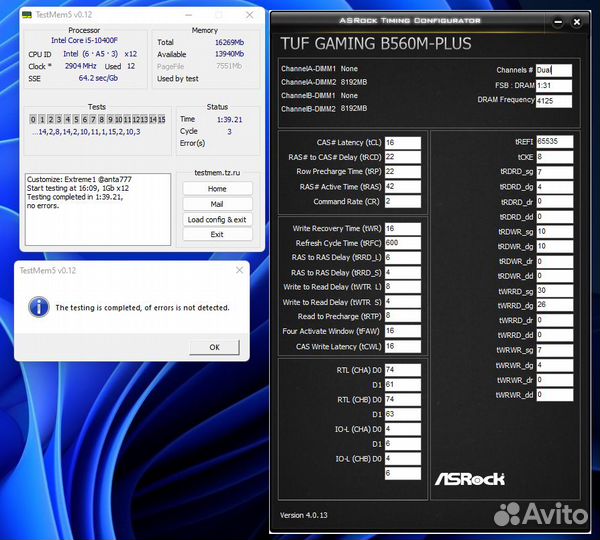Click the CAS Write Latency (tCWL) field
Viewport: 600px width, 540px height.
click(403, 346)
